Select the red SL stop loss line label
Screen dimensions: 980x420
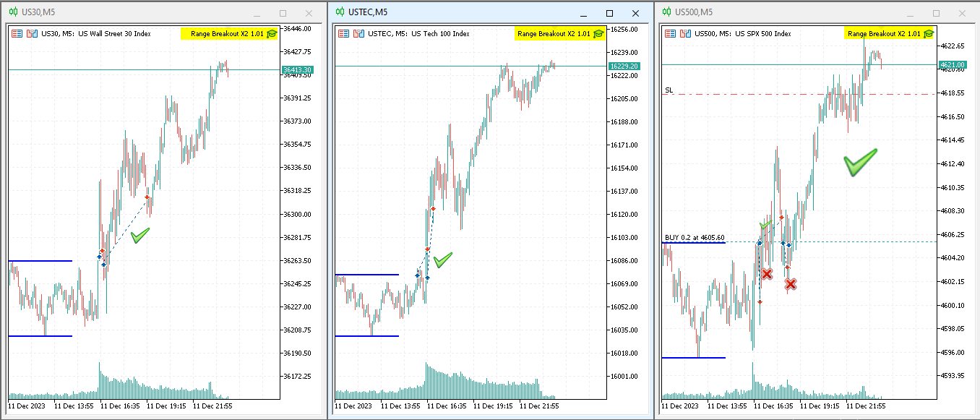click(669, 90)
